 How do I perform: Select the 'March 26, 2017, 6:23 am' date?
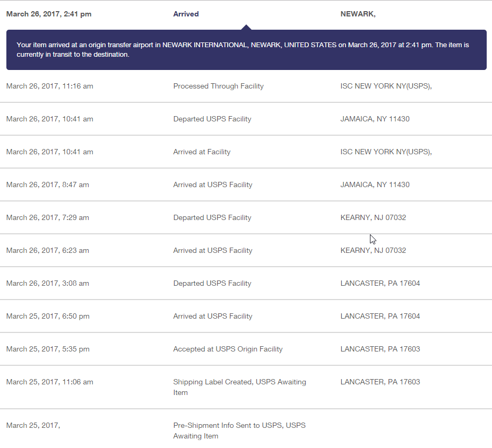(48, 251)
